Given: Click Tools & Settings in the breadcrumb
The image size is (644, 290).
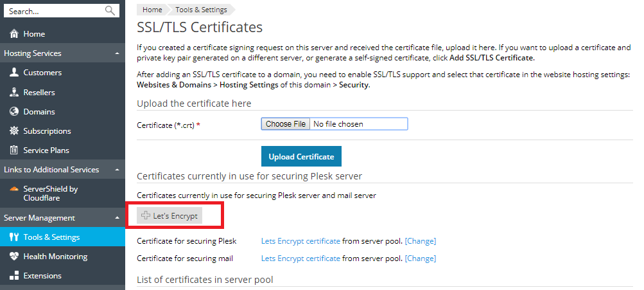Looking at the screenshot, I should [201, 10].
